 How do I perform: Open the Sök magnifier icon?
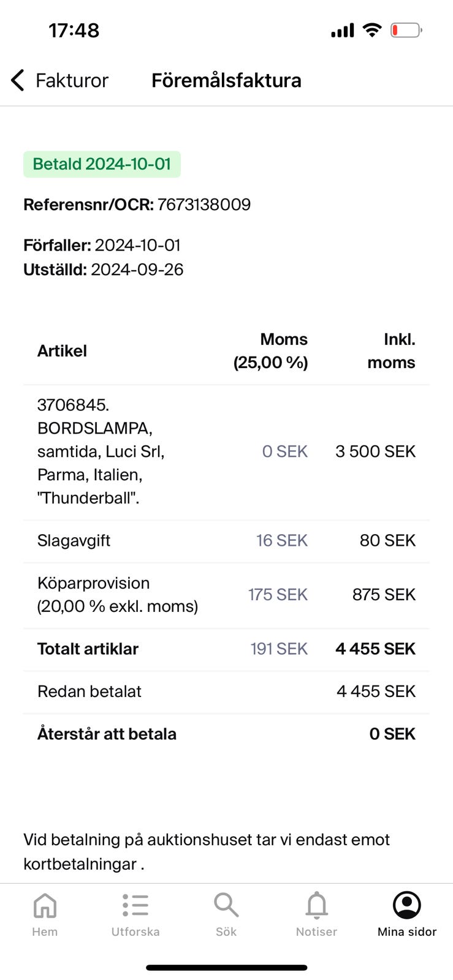(226, 905)
